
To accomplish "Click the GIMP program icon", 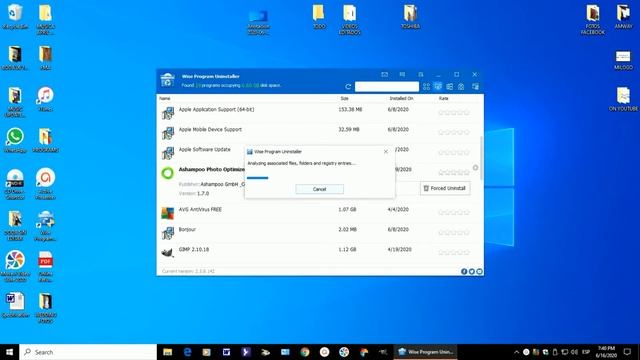I will point(167,253).
